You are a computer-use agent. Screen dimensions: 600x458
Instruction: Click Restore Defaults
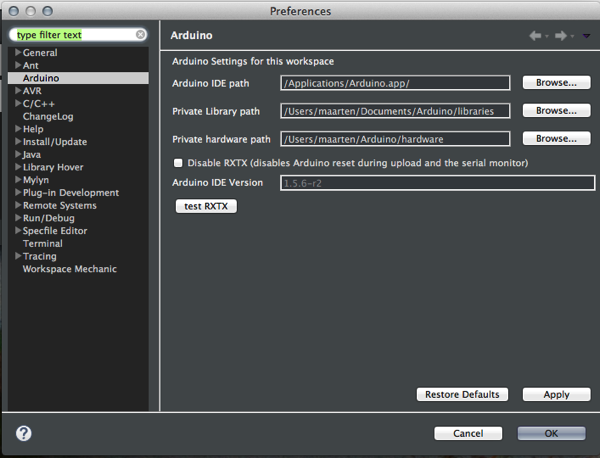[462, 394]
